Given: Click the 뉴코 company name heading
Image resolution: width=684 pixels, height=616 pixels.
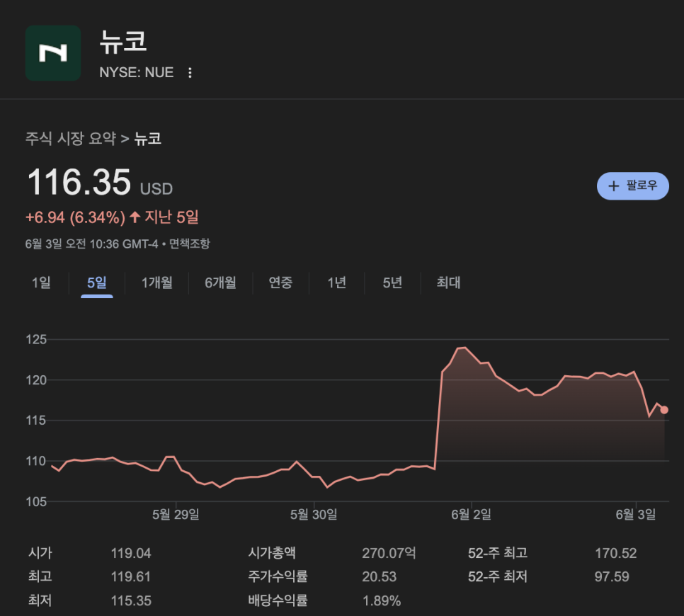Looking at the screenshot, I should pyautogui.click(x=123, y=42).
